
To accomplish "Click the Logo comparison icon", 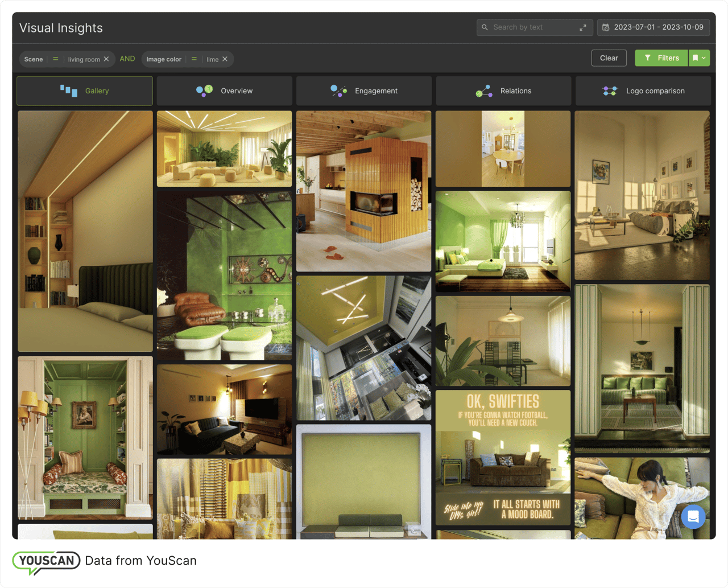I will tap(609, 91).
